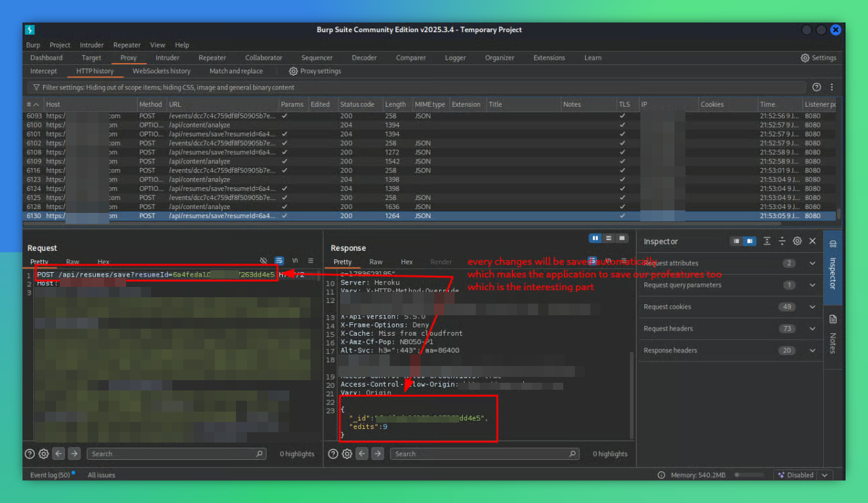Sort history by the Status code column

(359, 104)
